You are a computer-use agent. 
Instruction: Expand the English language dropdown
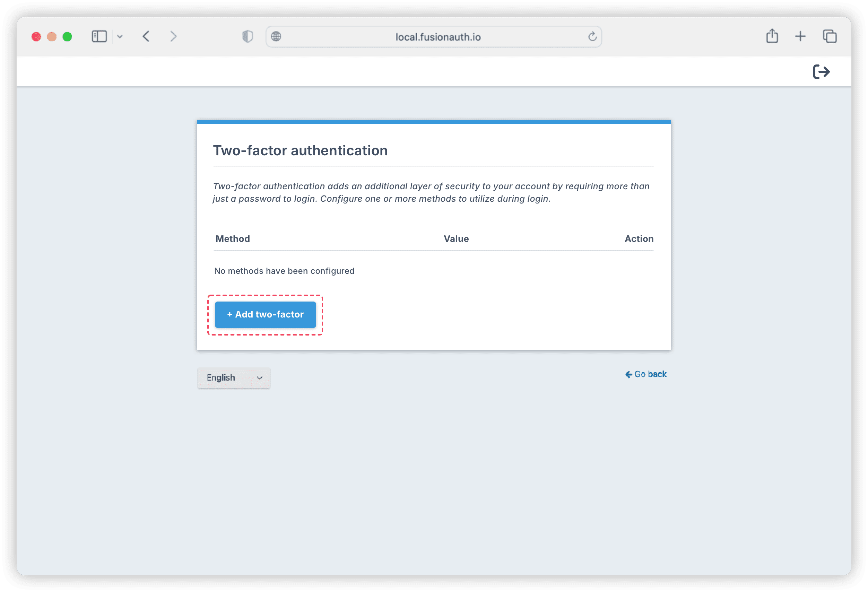click(x=234, y=377)
